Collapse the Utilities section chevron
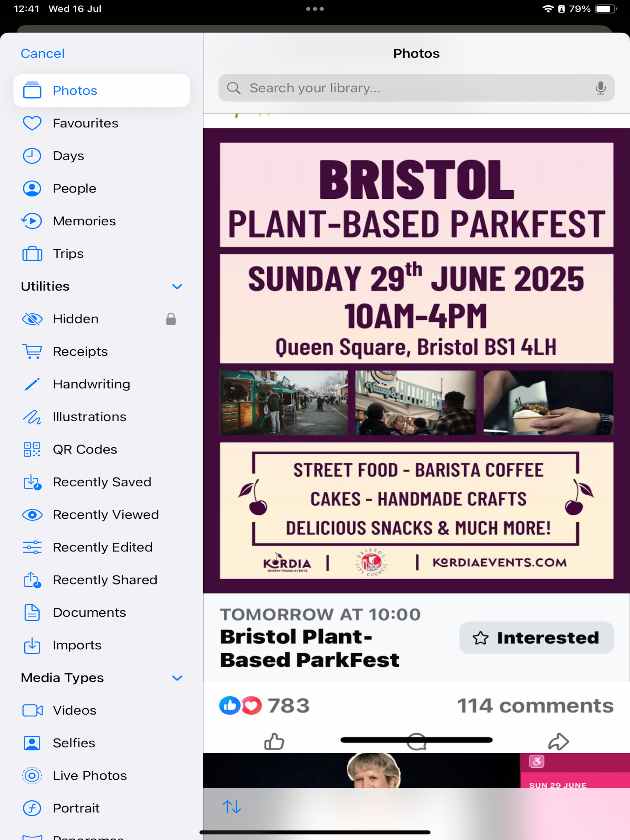Screen dimensions: 630x840 (x=177, y=286)
